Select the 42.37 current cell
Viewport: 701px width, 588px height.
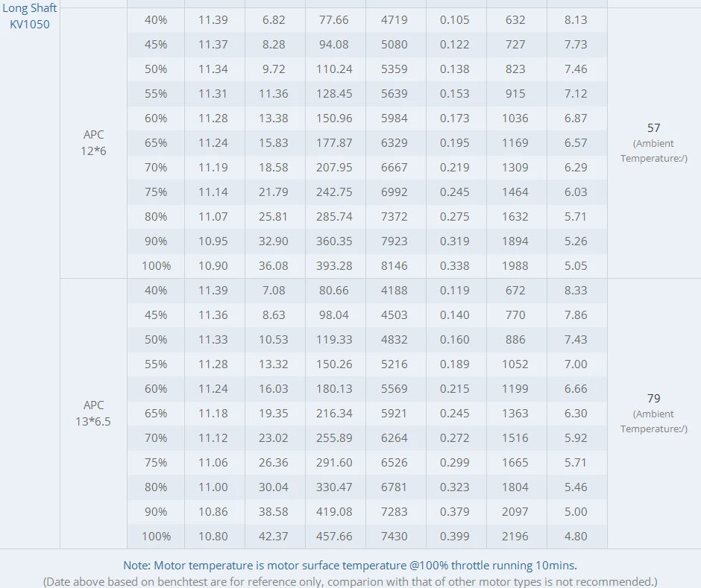(x=274, y=537)
